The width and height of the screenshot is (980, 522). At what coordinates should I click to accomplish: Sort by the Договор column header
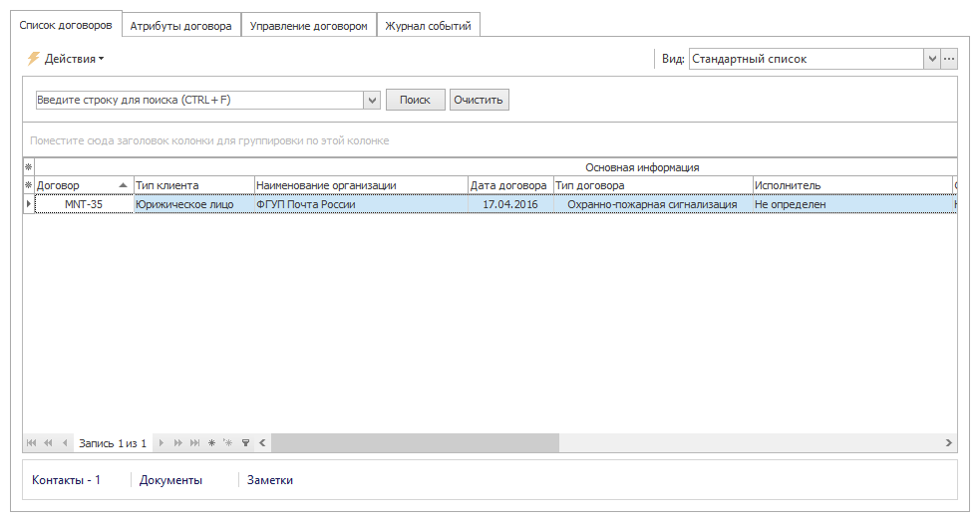pos(84,185)
